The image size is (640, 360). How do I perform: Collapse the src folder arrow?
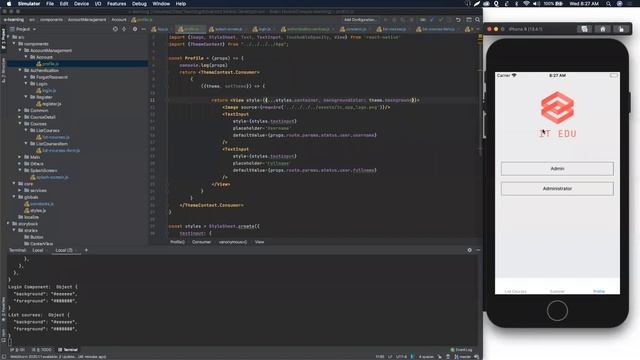pyautogui.click(x=9, y=37)
